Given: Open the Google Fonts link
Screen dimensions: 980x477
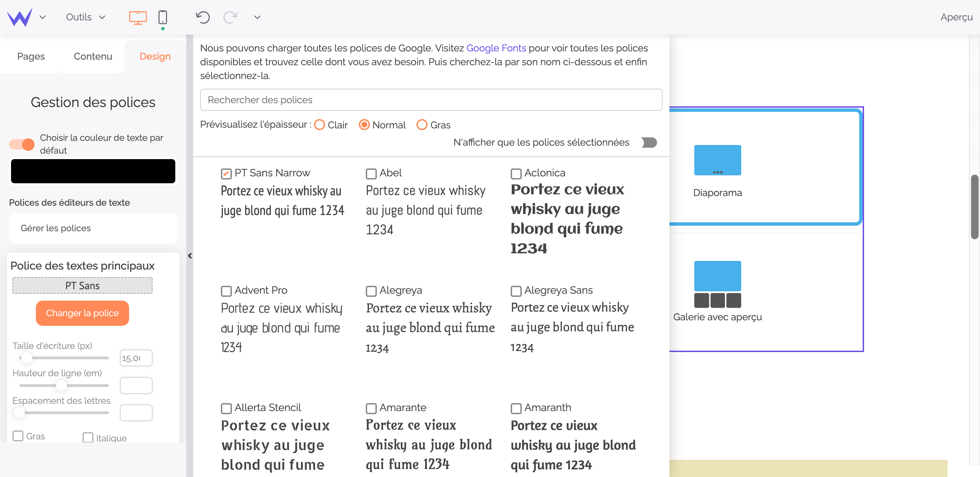Looking at the screenshot, I should (496, 48).
